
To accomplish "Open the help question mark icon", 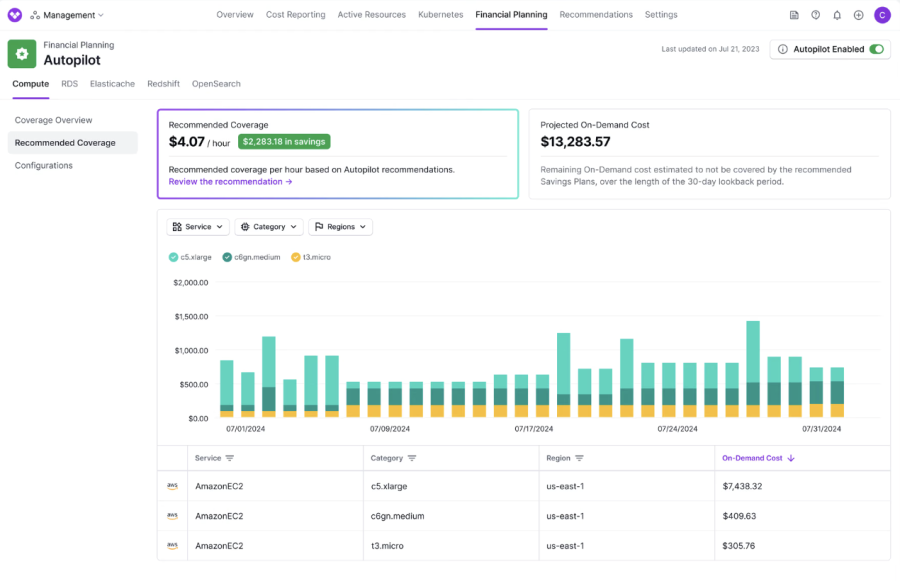I will tap(815, 15).
